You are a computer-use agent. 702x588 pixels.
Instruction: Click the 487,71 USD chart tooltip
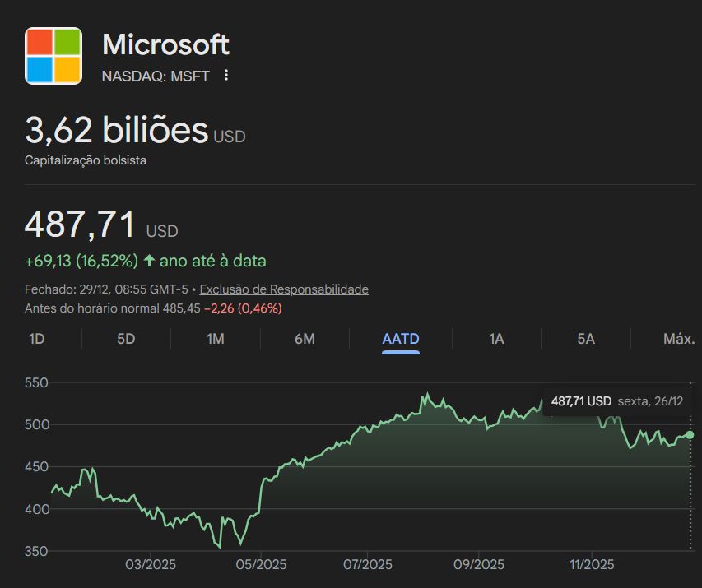pyautogui.click(x=617, y=401)
